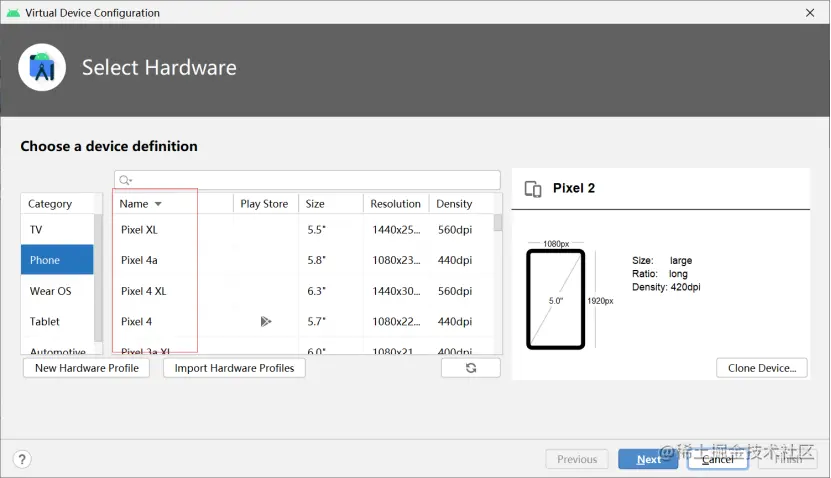The width and height of the screenshot is (831, 478).
Task: Click the search magnifier icon in filter box
Action: [125, 180]
